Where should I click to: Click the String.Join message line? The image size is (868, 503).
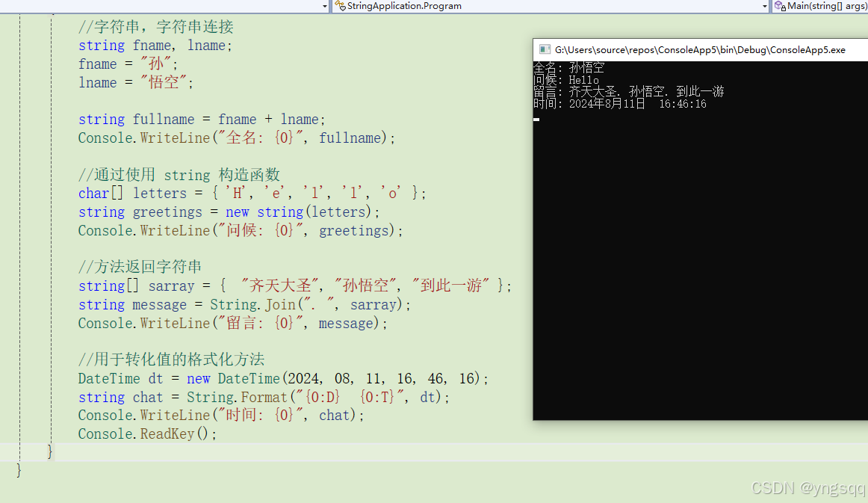[x=244, y=305]
